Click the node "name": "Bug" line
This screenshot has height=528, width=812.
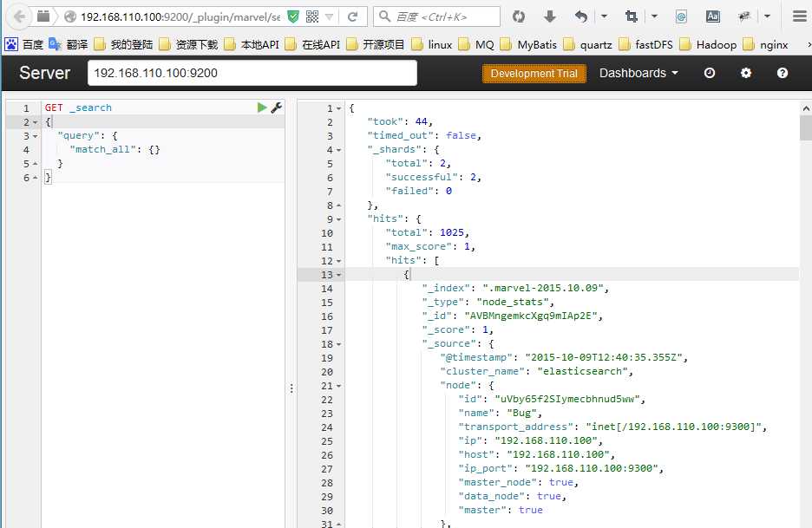point(500,413)
